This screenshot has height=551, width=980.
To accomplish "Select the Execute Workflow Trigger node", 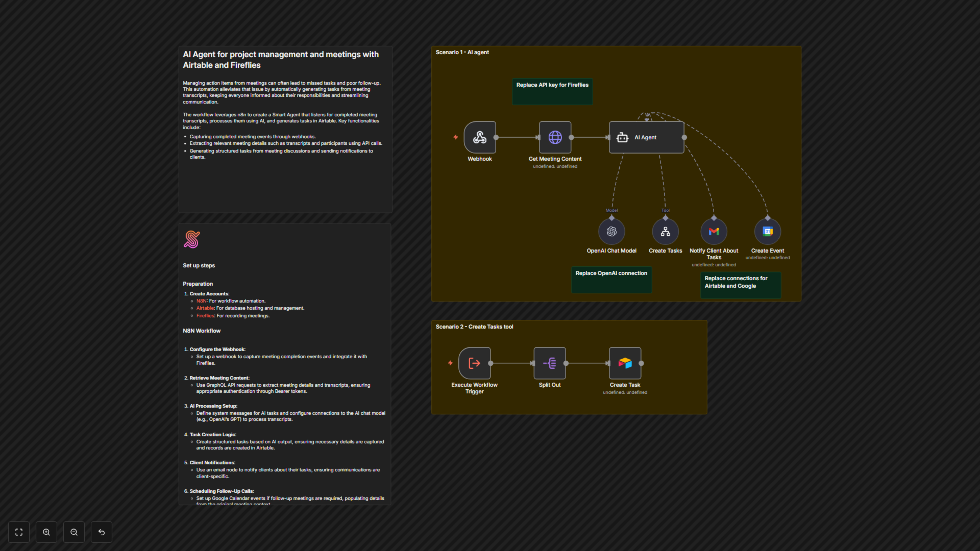I will 474,363.
